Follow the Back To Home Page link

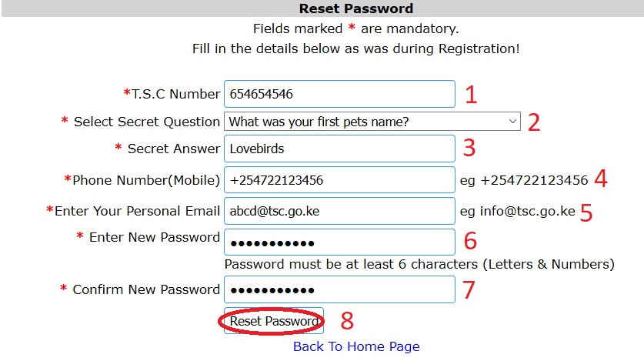pos(356,346)
